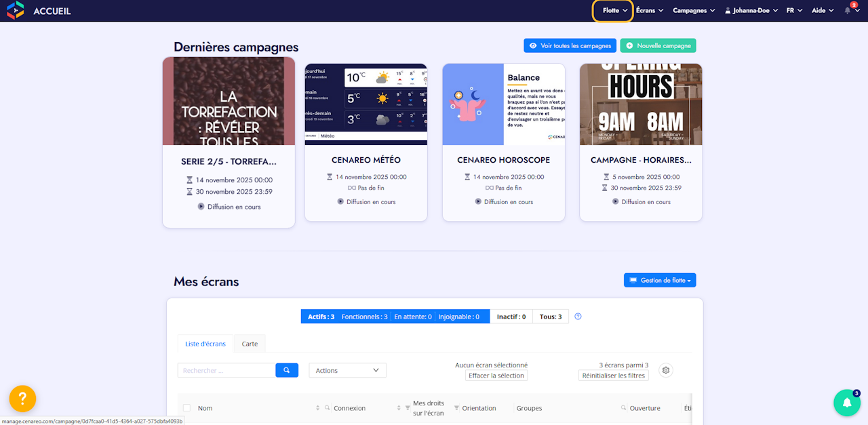Open the notifications bell in top navigation bar
The height and width of the screenshot is (425, 868).
(848, 11)
